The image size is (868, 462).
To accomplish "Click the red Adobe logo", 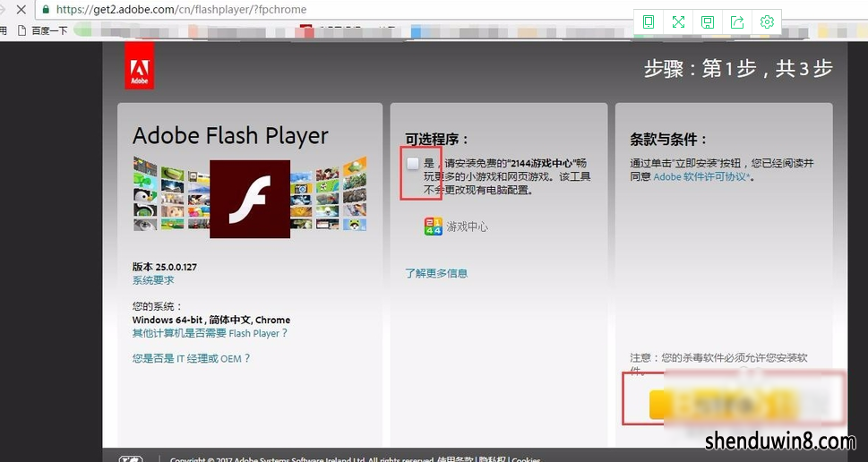I will (x=140, y=66).
